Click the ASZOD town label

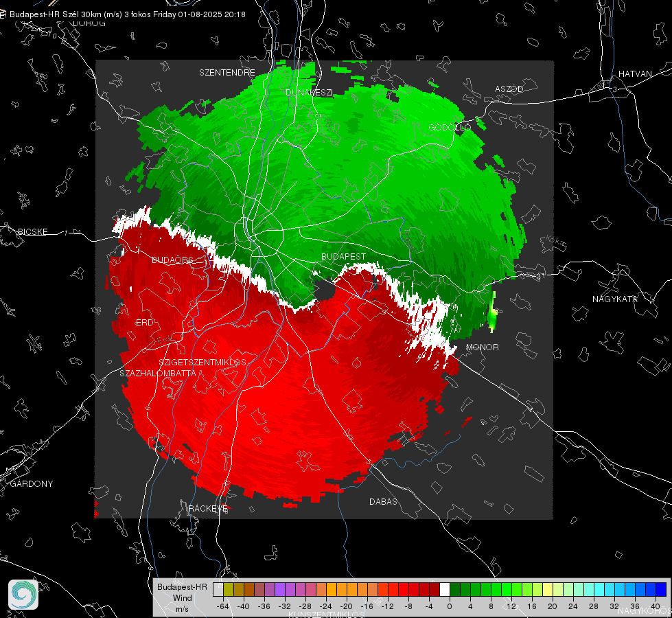coord(509,89)
